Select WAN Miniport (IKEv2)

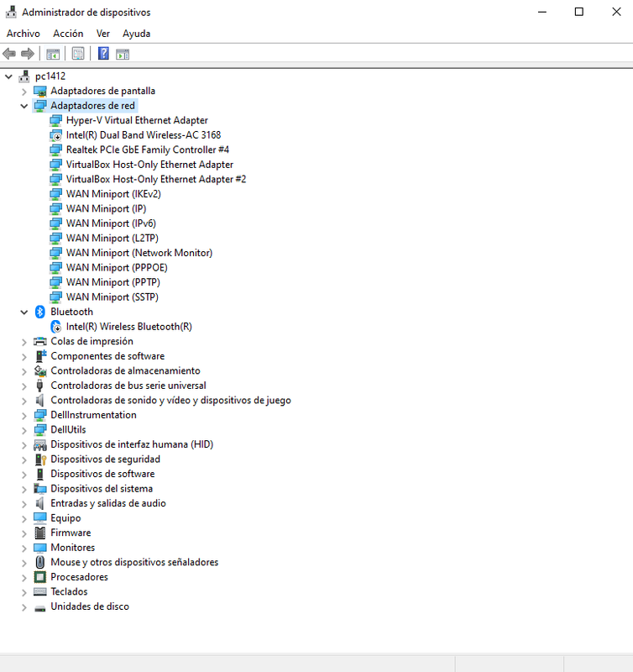point(113,194)
